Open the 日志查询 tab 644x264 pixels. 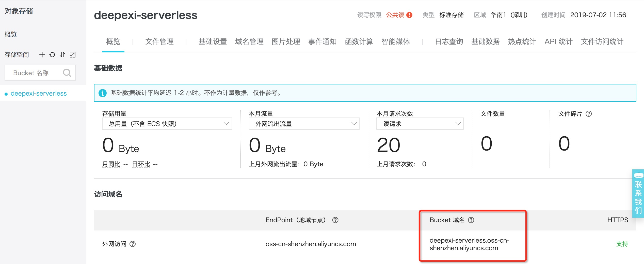(449, 41)
